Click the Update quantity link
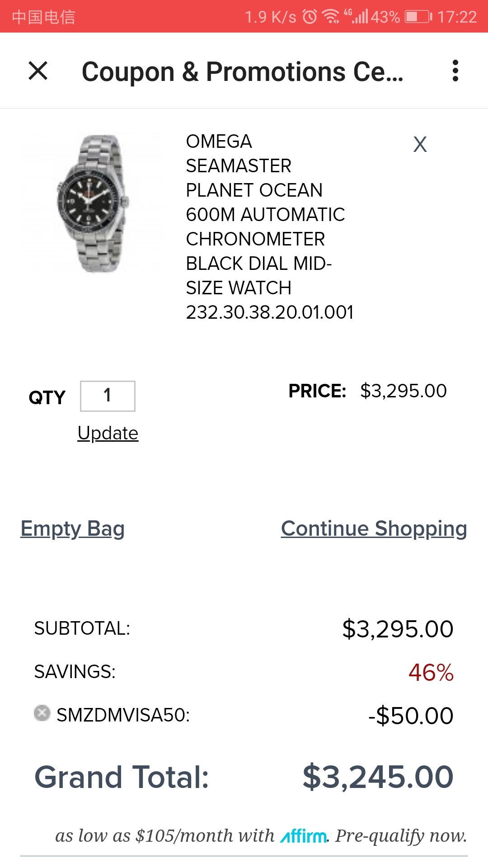Screen dimensions: 488x868 pos(108,433)
